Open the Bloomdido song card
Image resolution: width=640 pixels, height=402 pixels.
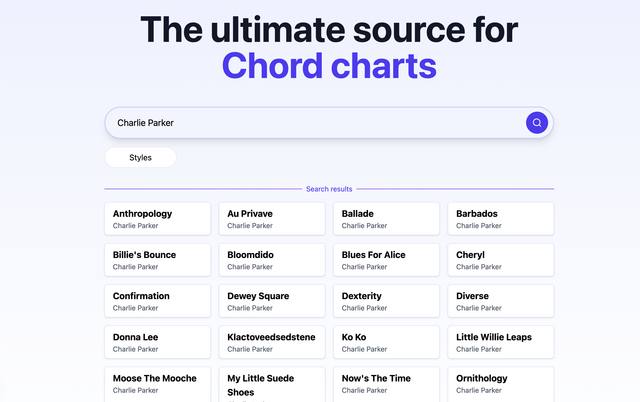272,260
